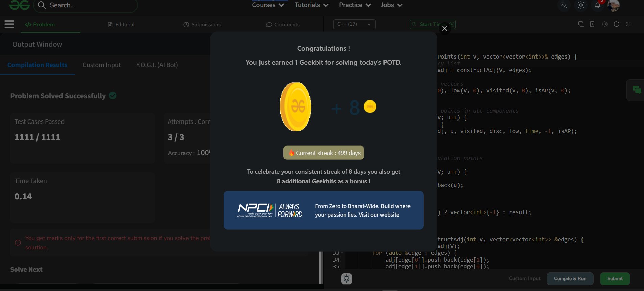Image resolution: width=644 pixels, height=291 pixels.
Task: Click the red warning info icon
Action: (x=18, y=243)
